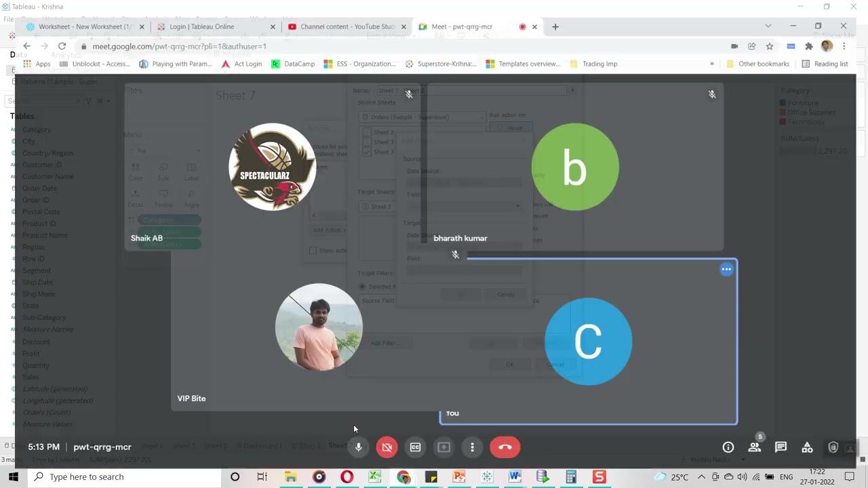Open the Unblockit - Access bookmark

tap(95, 64)
